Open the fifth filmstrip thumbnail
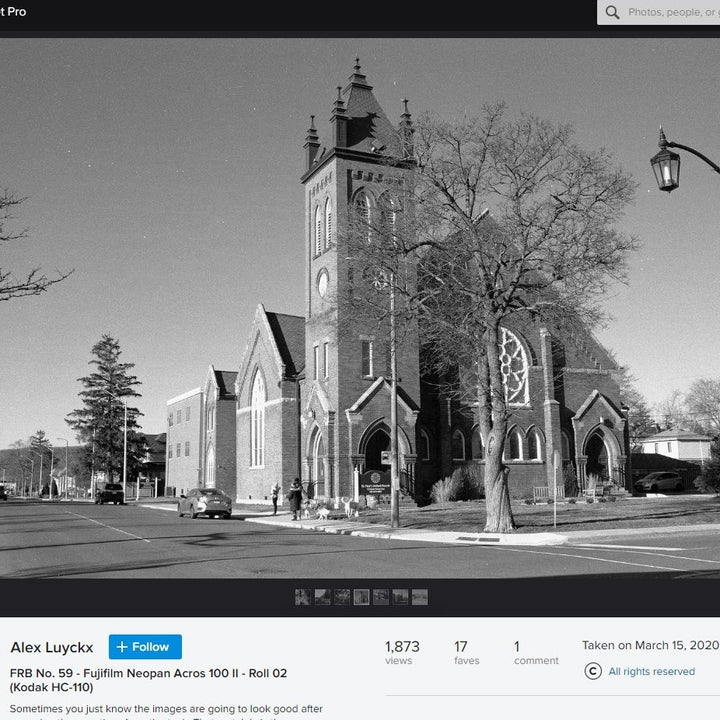720x720 pixels. coord(381,597)
